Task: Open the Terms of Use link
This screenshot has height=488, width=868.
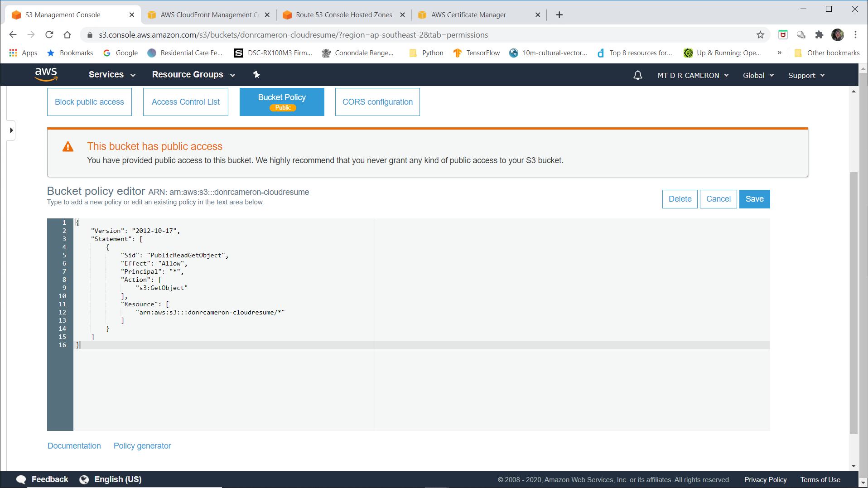Action: 820,480
